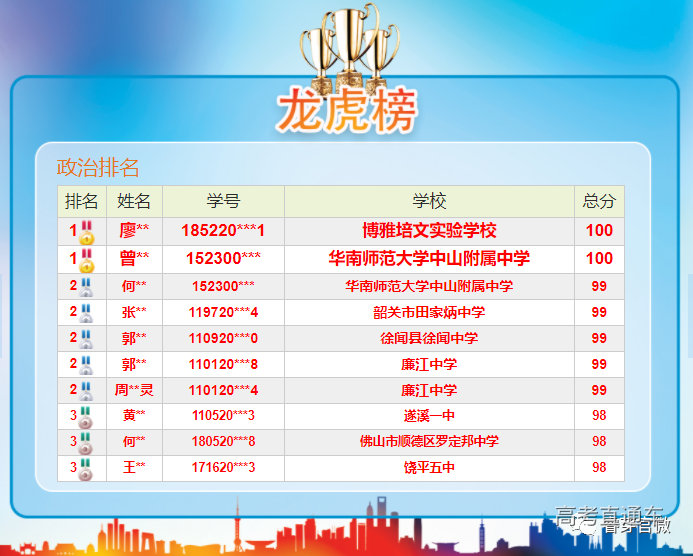Click the gold medal beside 曾**
The height and width of the screenshot is (556, 693).
click(87, 260)
